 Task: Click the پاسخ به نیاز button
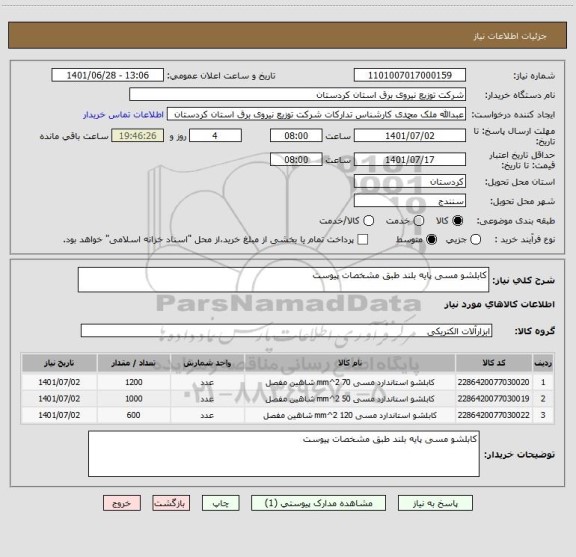(x=435, y=503)
